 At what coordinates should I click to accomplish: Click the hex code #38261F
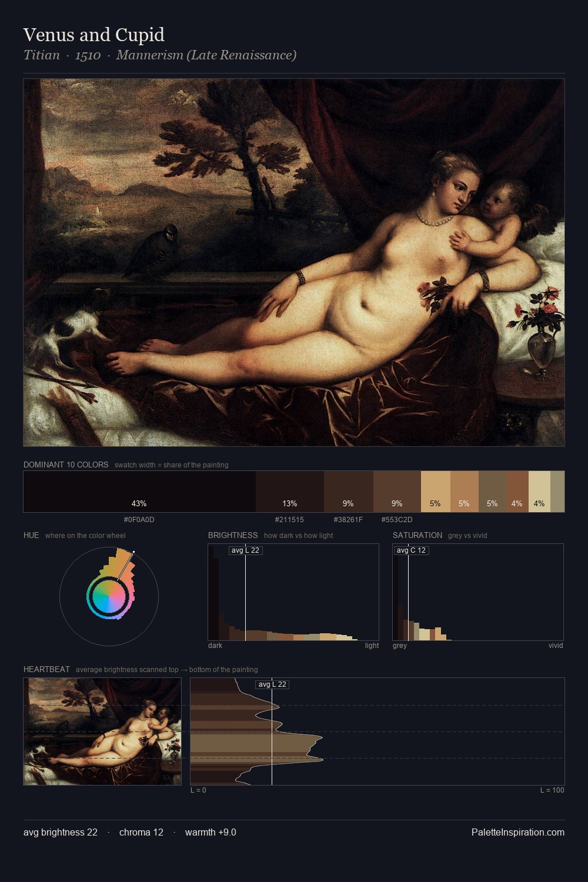point(349,520)
